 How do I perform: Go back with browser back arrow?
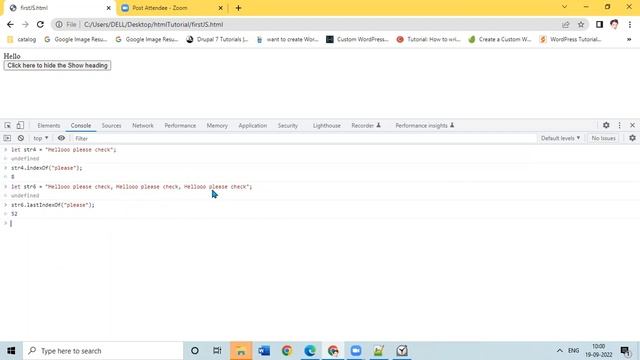10,24
